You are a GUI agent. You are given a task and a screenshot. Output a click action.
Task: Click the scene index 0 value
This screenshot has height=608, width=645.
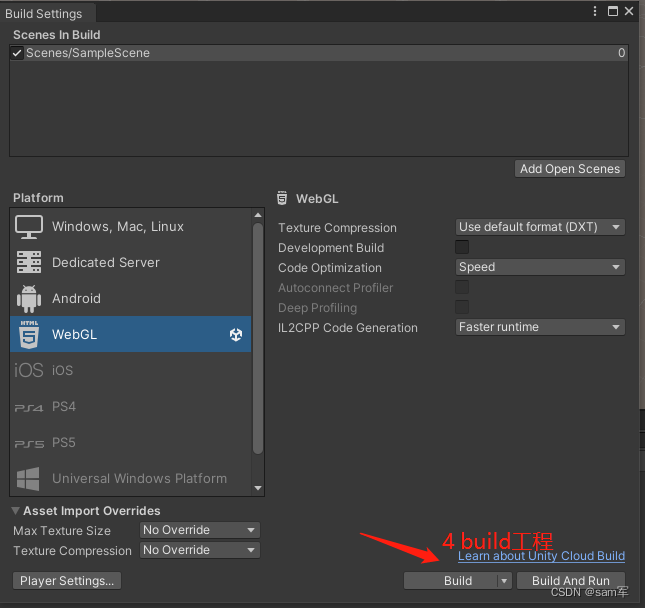coord(622,53)
